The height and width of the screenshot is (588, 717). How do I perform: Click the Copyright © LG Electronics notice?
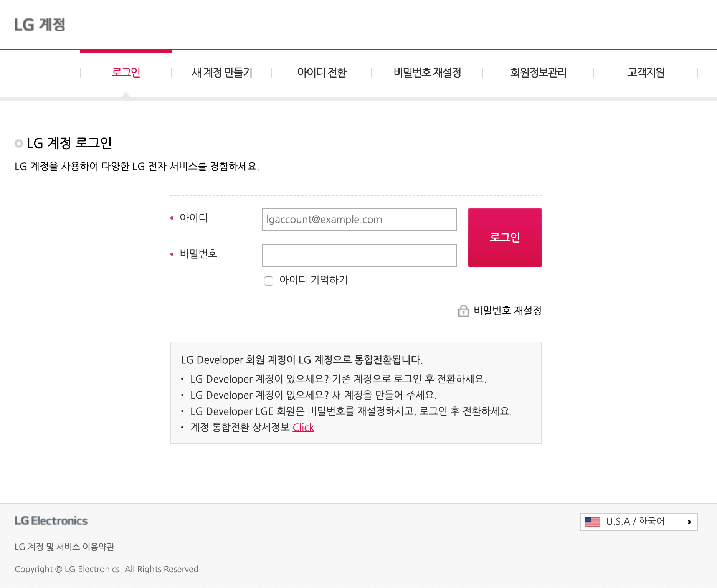108,569
